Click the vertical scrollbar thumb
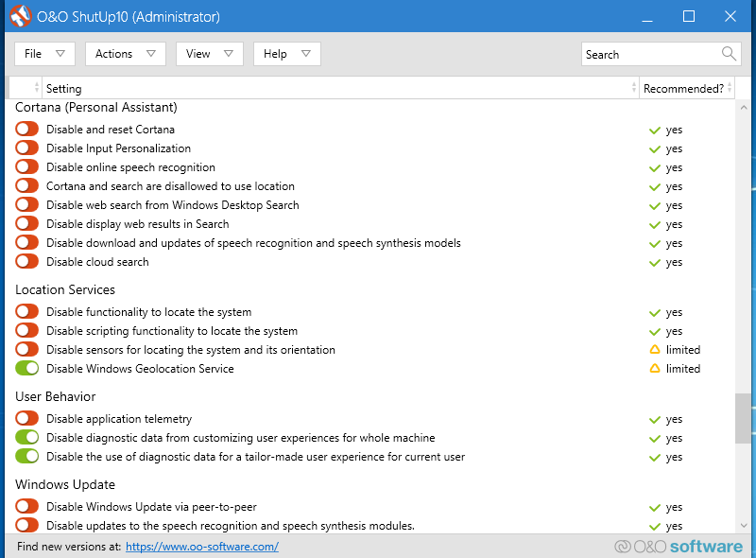The height and width of the screenshot is (558, 756). pyautogui.click(x=743, y=418)
